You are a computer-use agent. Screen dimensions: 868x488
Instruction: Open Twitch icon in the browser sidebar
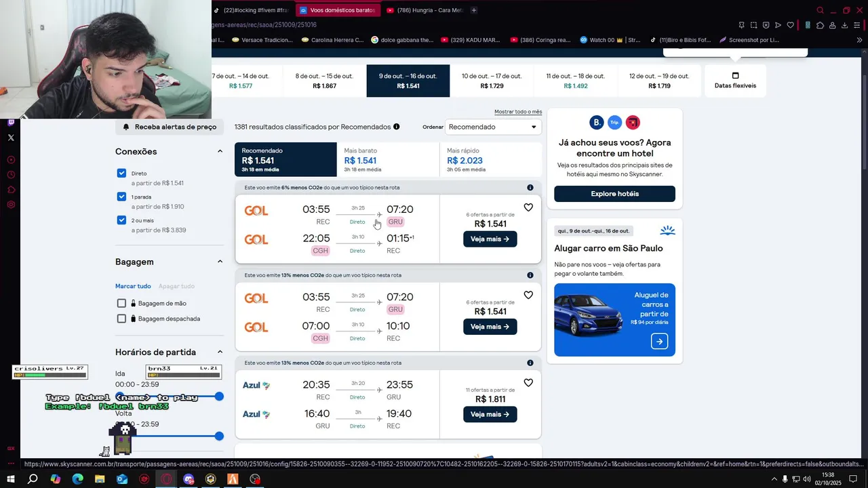click(x=11, y=123)
